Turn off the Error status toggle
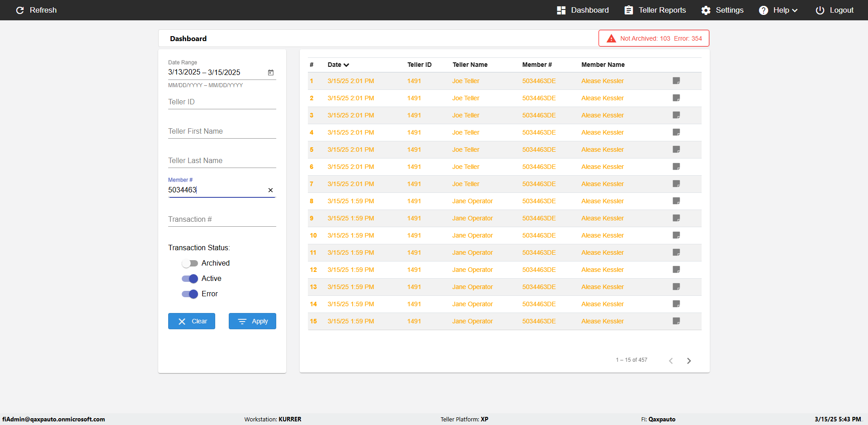The image size is (868, 425). tap(190, 294)
